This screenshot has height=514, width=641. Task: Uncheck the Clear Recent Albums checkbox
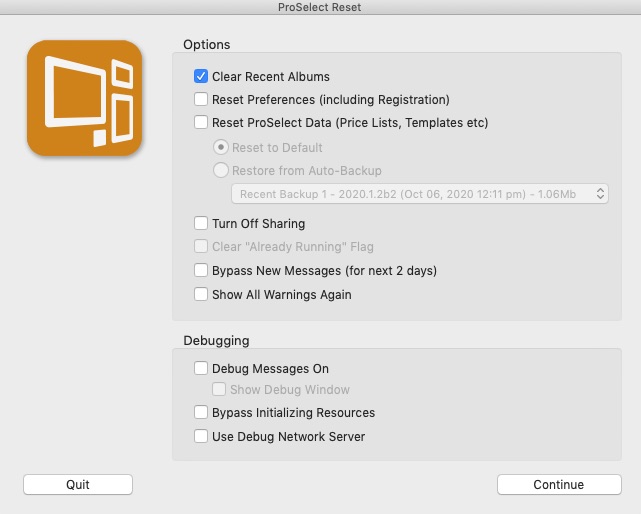tap(201, 77)
